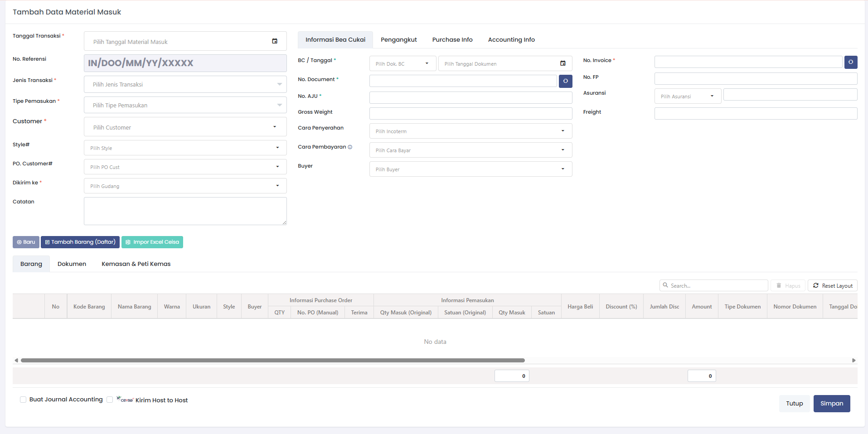
Task: Click refresh icon beside No. Document field
Action: 566,81
